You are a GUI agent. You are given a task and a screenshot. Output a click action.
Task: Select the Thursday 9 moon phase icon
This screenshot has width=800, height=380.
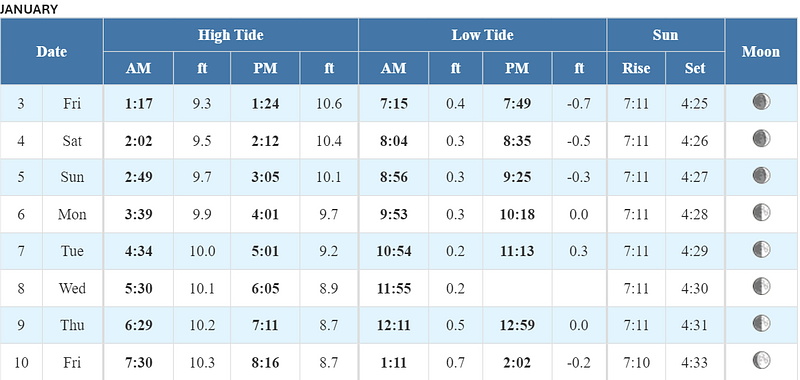pyautogui.click(x=761, y=323)
